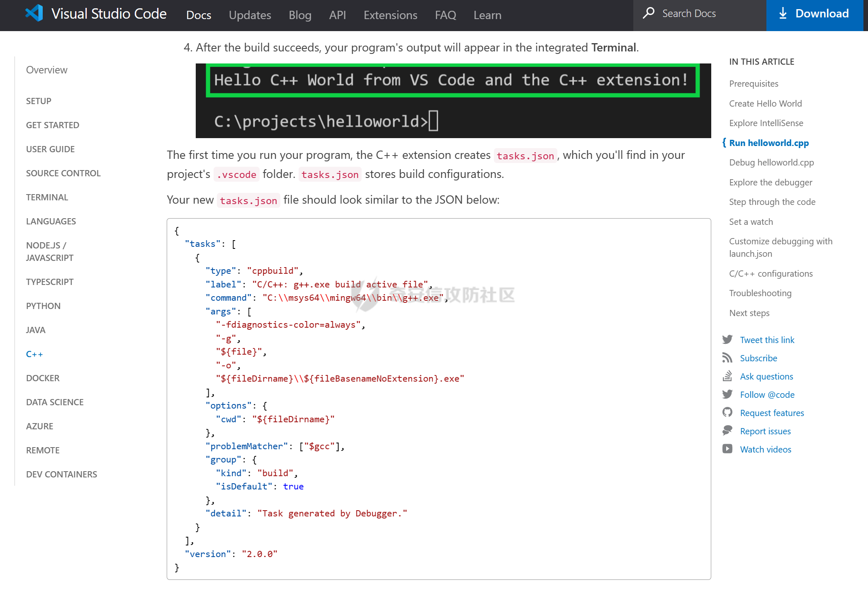Click the Ask questions link text
Viewport: 868px width, 589px height.
tap(766, 377)
